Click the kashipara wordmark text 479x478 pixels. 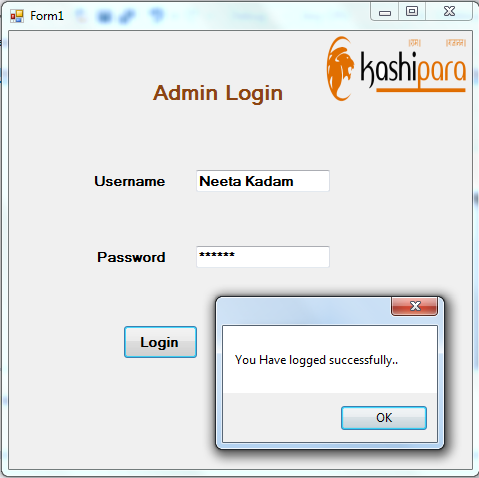click(413, 69)
